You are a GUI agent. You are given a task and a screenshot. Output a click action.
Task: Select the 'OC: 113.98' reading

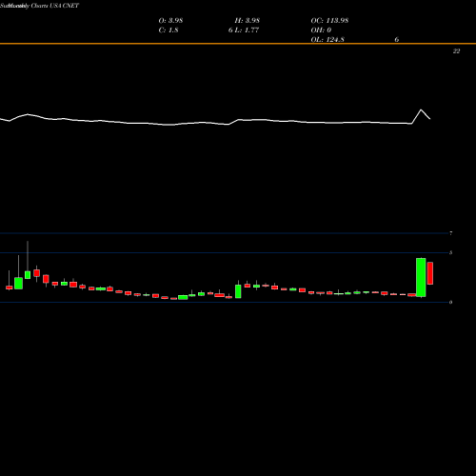click(x=329, y=21)
